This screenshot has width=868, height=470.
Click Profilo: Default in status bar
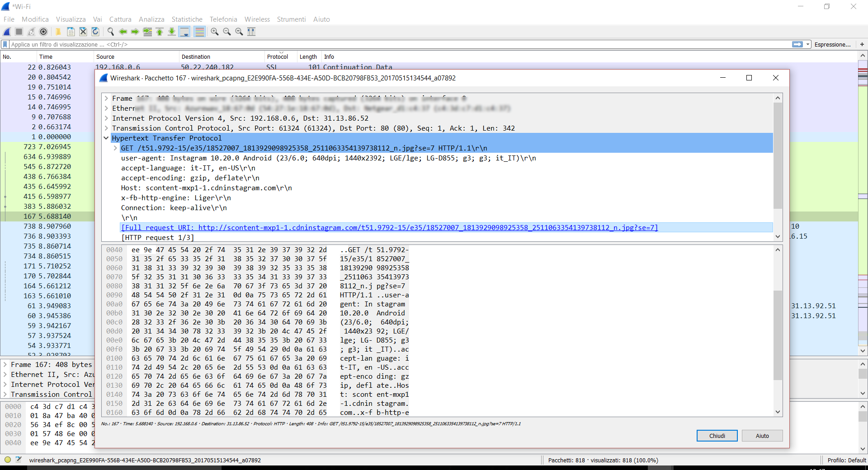[846, 460]
